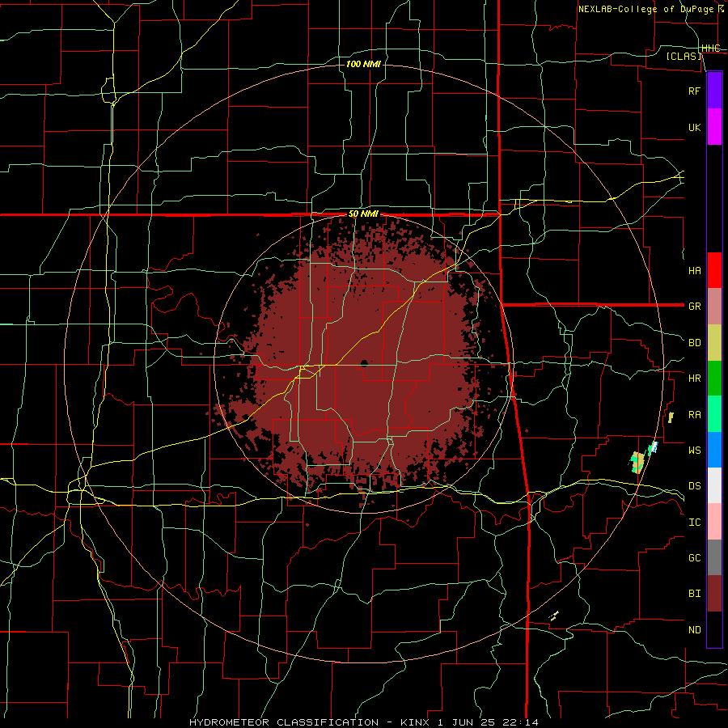
Task: Click the [CLAS] units label
Action: [x=684, y=56]
